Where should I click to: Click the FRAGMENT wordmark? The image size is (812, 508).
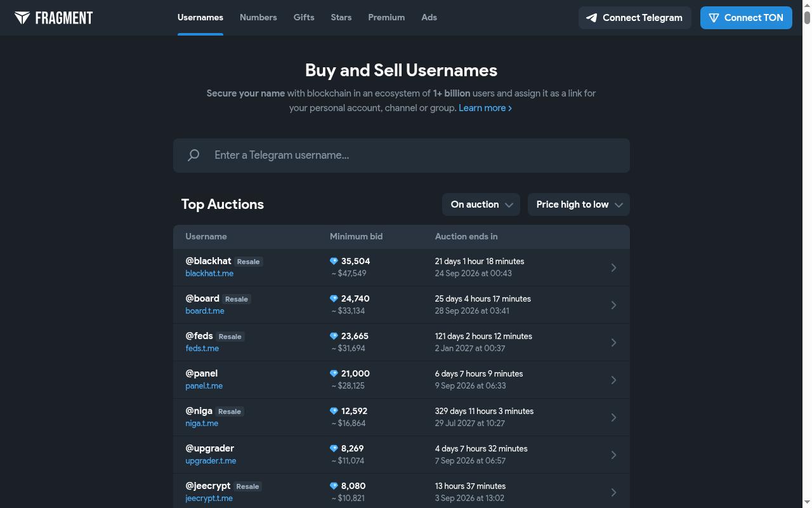tap(63, 18)
